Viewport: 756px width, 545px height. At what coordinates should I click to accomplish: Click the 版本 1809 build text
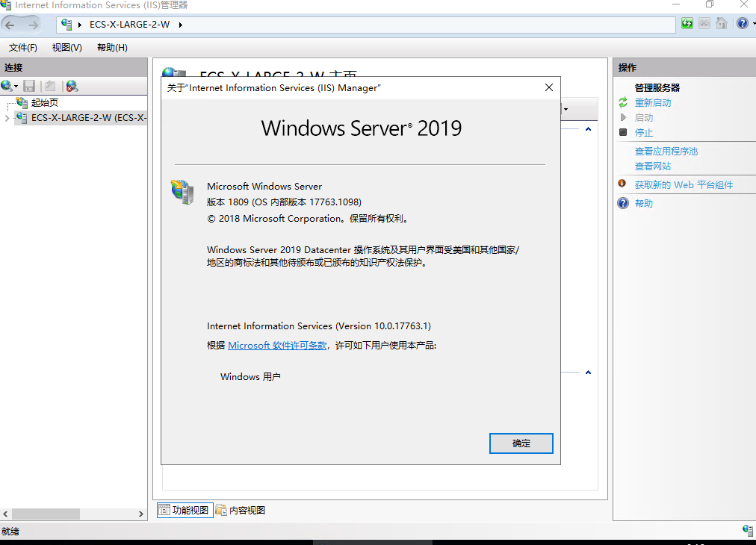coord(284,202)
